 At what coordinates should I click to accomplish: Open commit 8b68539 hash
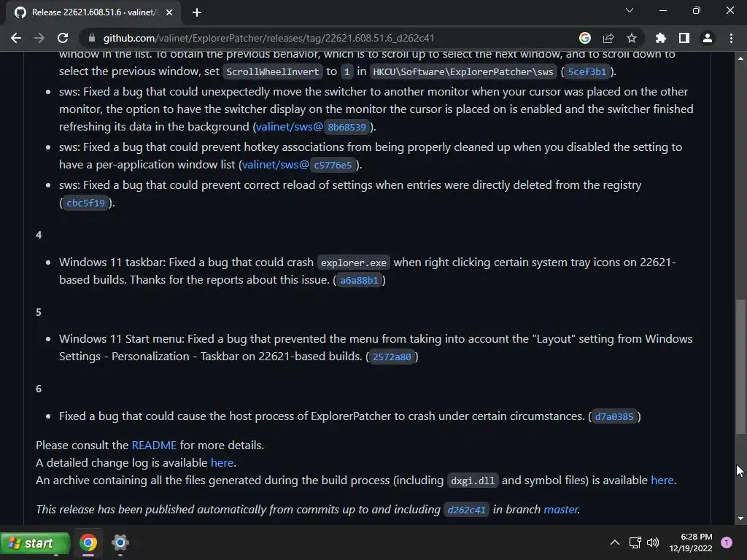pos(347,127)
